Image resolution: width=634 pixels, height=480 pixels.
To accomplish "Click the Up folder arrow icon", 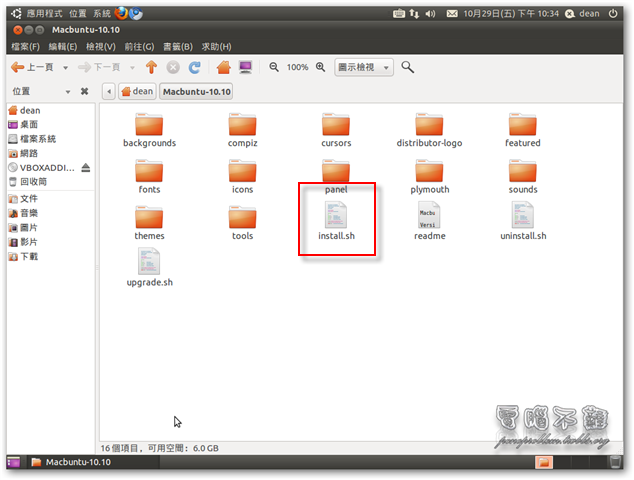I will [x=152, y=67].
